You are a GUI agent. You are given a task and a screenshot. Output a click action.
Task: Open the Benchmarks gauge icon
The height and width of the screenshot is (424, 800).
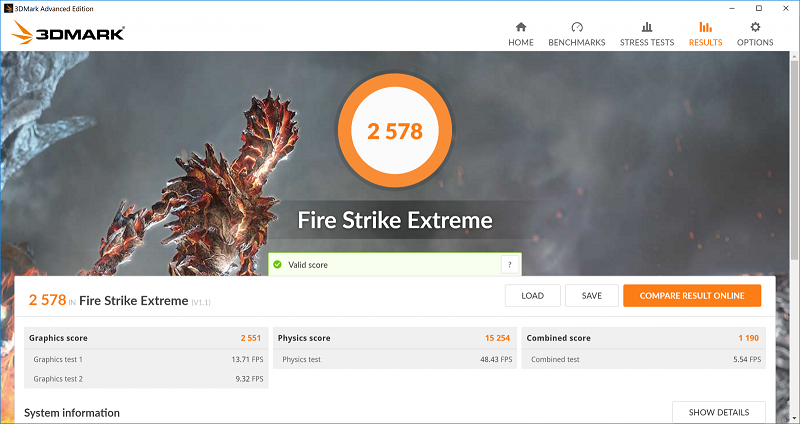(x=577, y=27)
